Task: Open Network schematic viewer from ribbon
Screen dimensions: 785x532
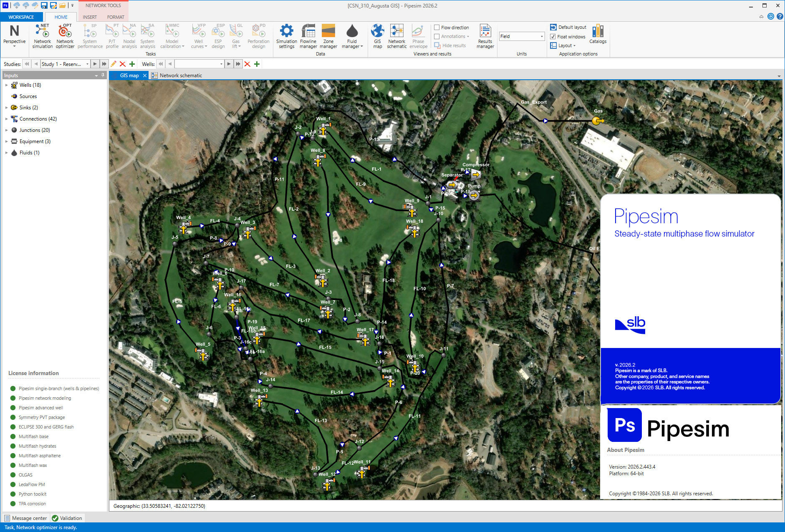Action: 397,36
